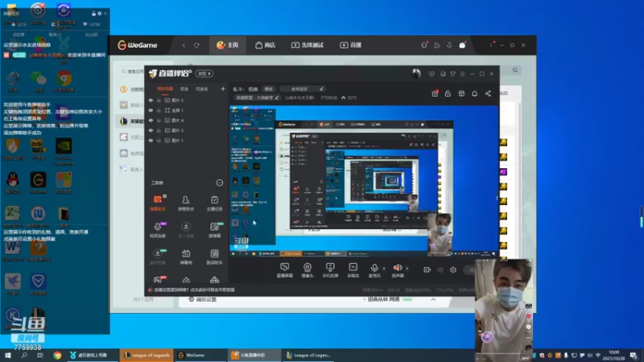Switch to the 商店 tab in WeGame
Image resolution: width=644 pixels, height=362 pixels.
tap(266, 45)
